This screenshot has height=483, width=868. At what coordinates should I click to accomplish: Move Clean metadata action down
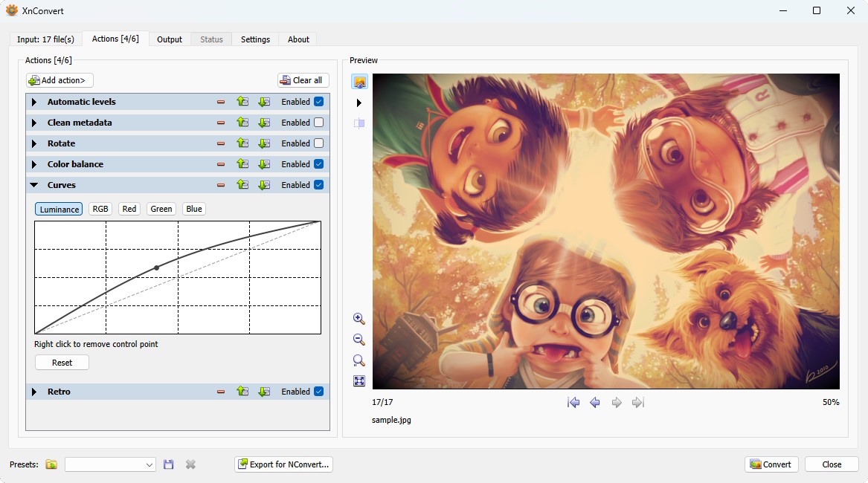coord(264,123)
